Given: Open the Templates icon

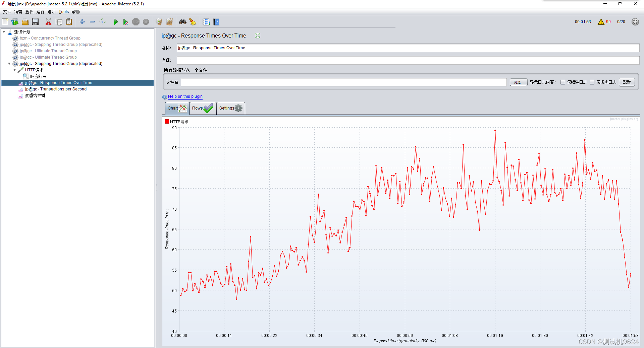Looking at the screenshot, I should pyautogui.click(x=15, y=22).
